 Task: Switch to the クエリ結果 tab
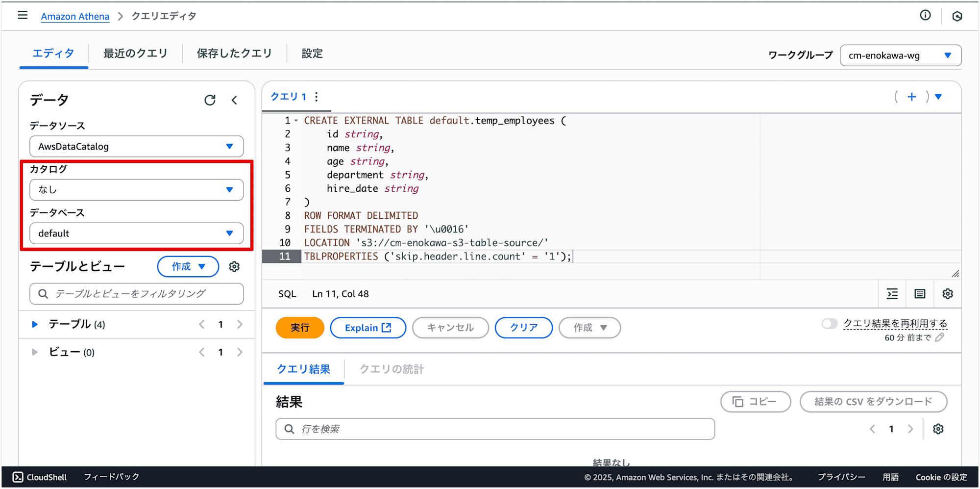[x=304, y=369]
